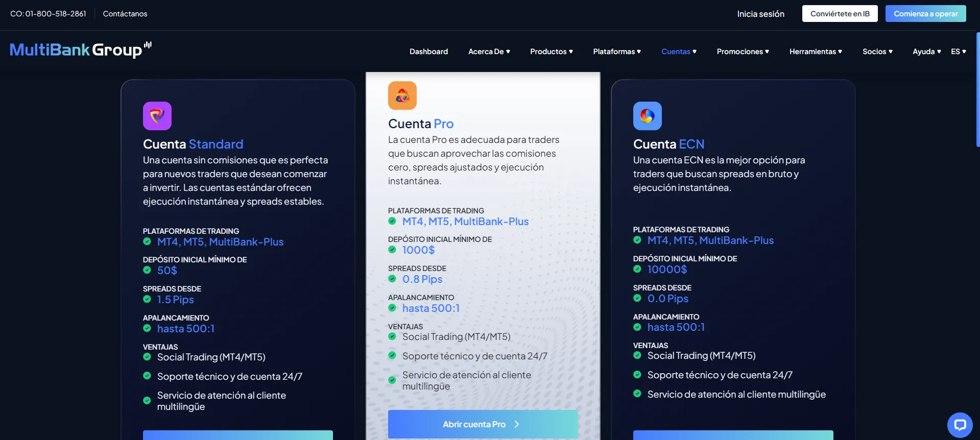Click ECN's MT4, MT5, MultiBank-Plus text
980x440 pixels.
click(x=710, y=240)
